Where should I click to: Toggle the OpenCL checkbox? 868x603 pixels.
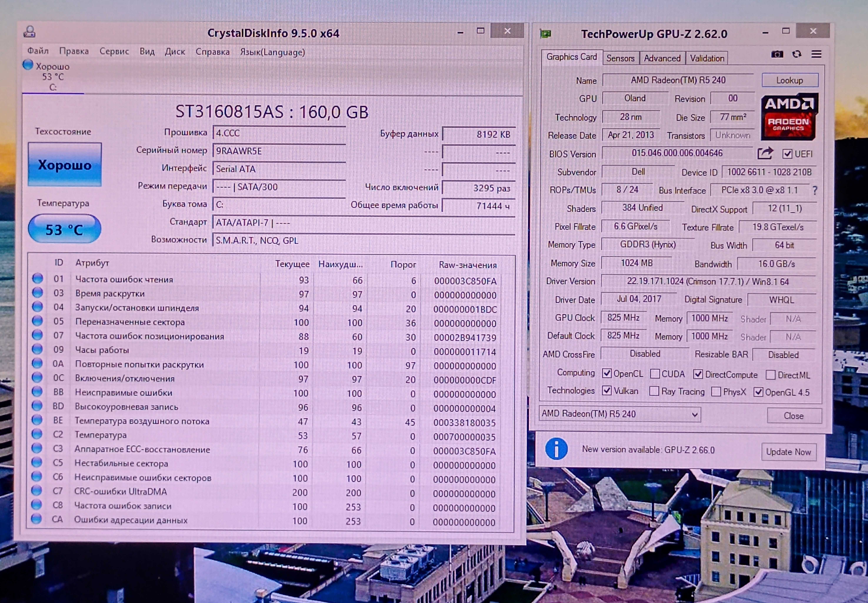[607, 373]
